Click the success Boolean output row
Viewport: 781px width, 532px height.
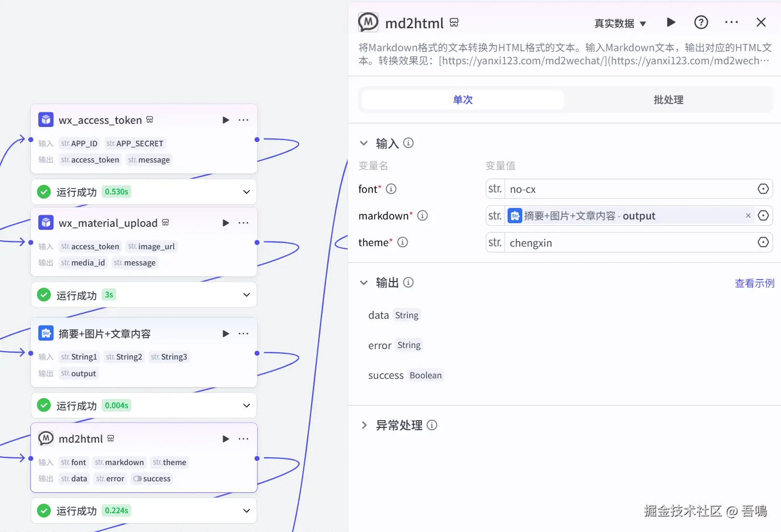tap(406, 375)
